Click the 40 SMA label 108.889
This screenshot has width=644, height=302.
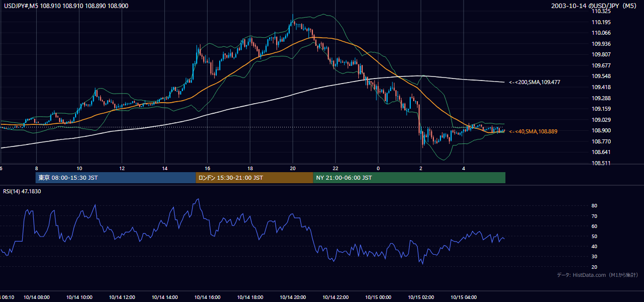point(533,131)
